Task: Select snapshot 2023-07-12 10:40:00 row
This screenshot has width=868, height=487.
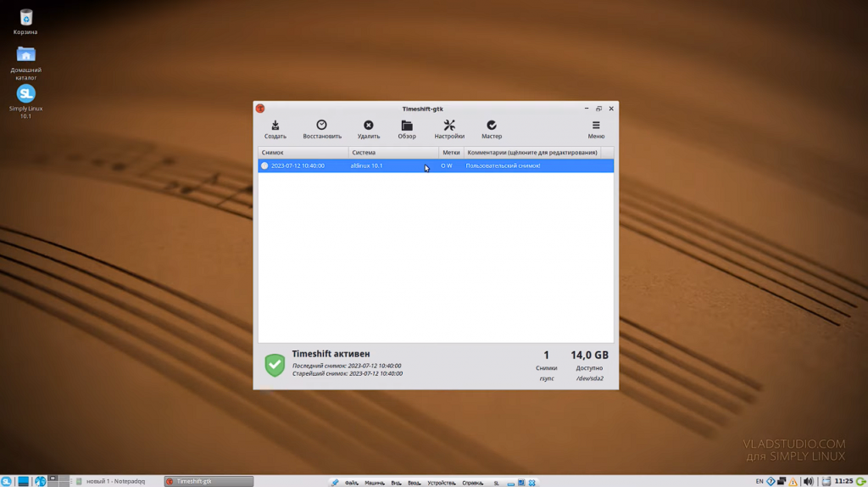Action: pyautogui.click(x=436, y=165)
